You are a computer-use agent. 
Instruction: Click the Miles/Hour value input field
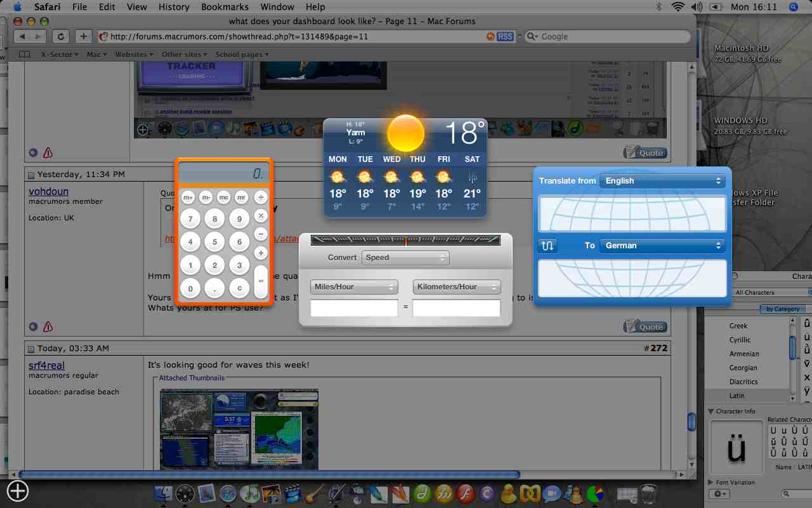pyautogui.click(x=354, y=308)
